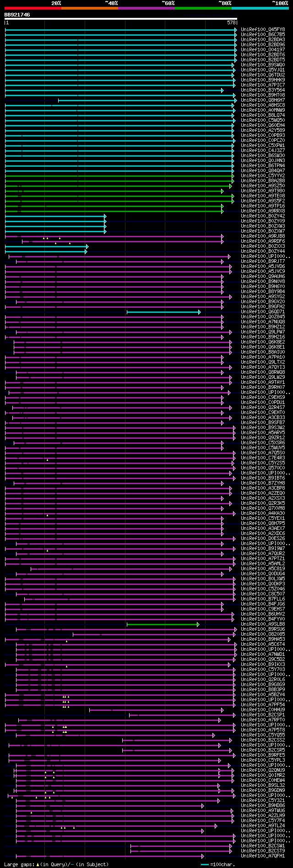Click the short green alignment bar of A9SLB8

[x=163, y=624]
